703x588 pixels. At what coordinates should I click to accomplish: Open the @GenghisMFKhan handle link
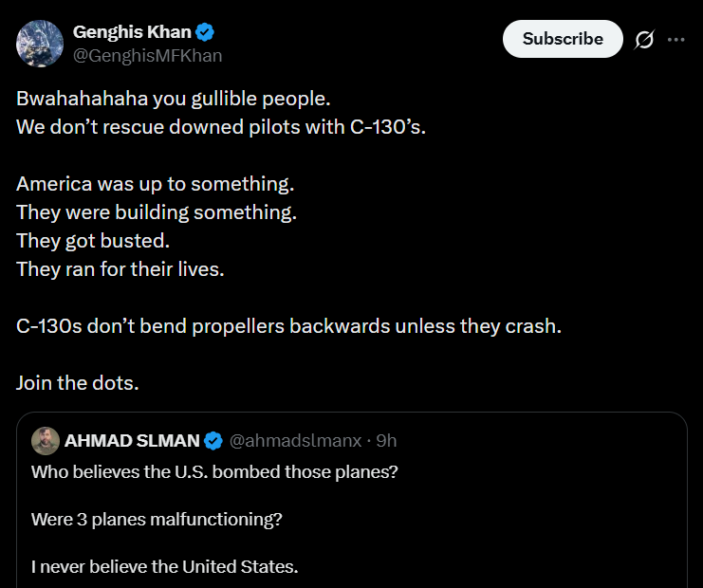click(147, 56)
